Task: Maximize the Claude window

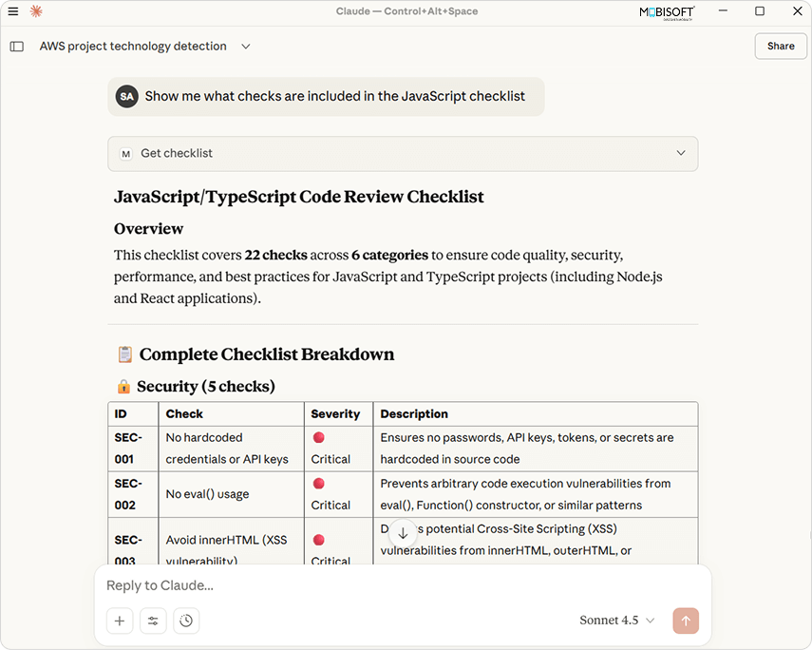Action: 760,11
